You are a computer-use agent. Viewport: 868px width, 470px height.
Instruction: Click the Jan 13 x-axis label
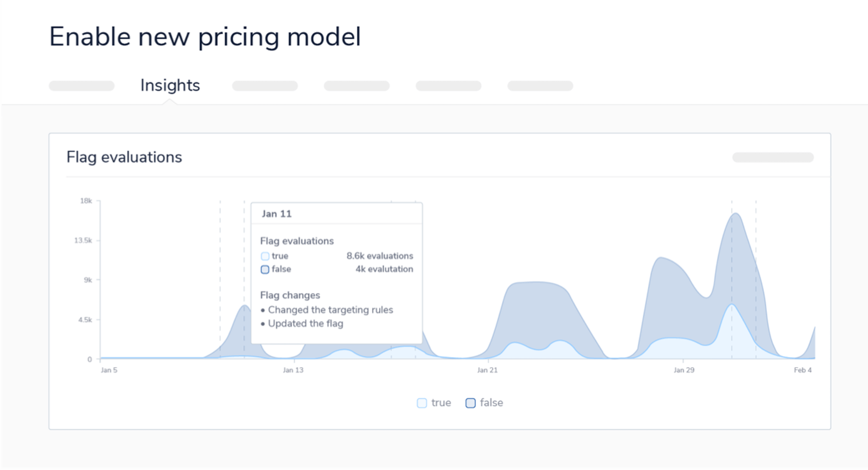(293, 370)
